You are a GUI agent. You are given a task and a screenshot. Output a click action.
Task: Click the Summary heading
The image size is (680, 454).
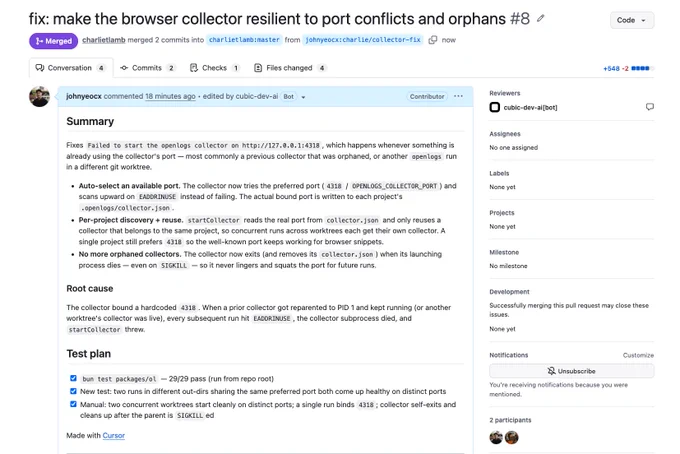(x=90, y=121)
